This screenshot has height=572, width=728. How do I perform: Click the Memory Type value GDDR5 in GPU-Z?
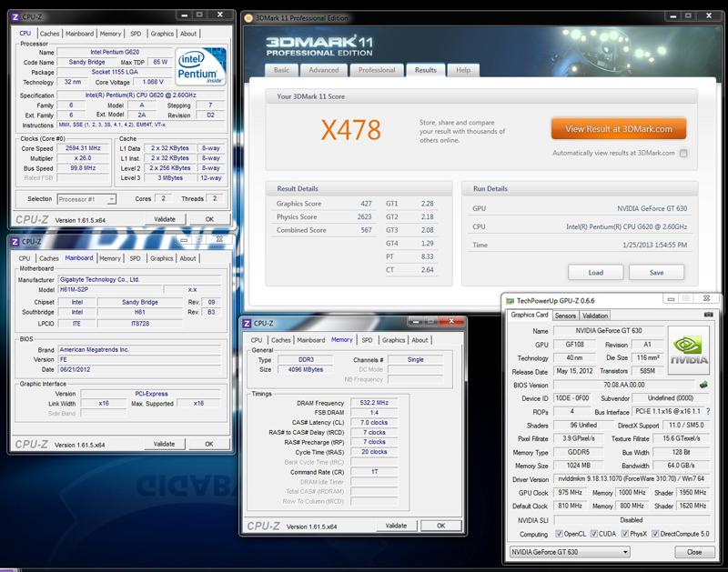(578, 452)
